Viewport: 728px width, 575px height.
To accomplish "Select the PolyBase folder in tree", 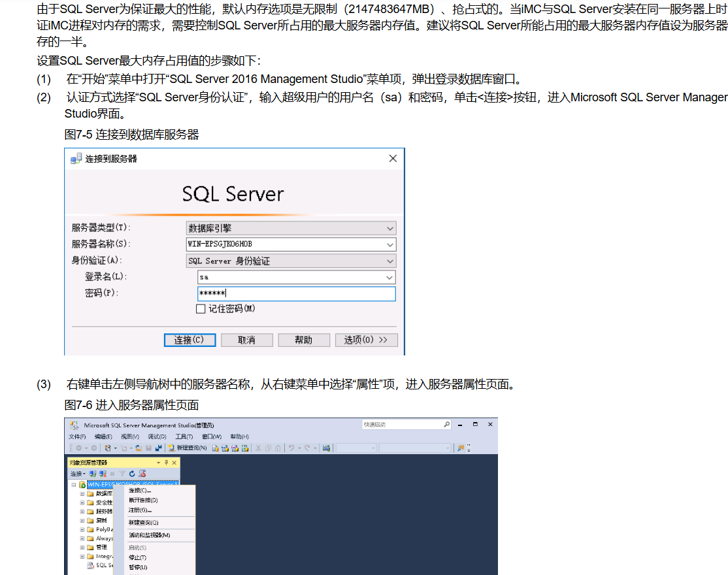I will [100, 529].
